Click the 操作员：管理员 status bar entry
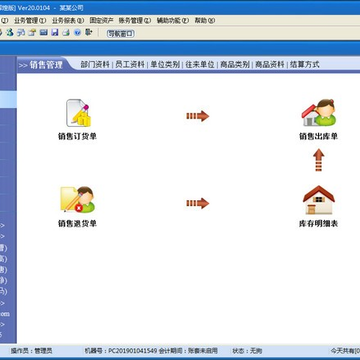 (x=32, y=351)
